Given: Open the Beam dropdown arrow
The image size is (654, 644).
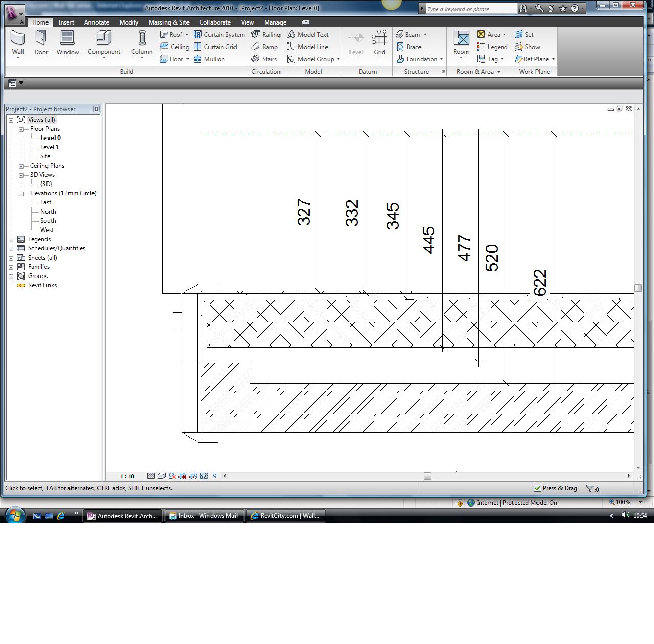Looking at the screenshot, I should (x=425, y=35).
